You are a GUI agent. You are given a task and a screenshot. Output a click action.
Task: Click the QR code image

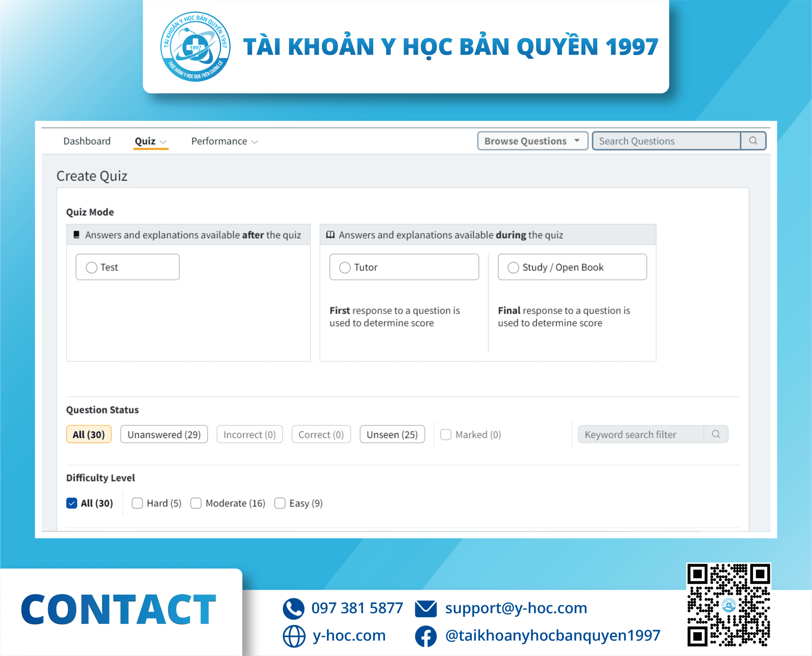tap(728, 605)
